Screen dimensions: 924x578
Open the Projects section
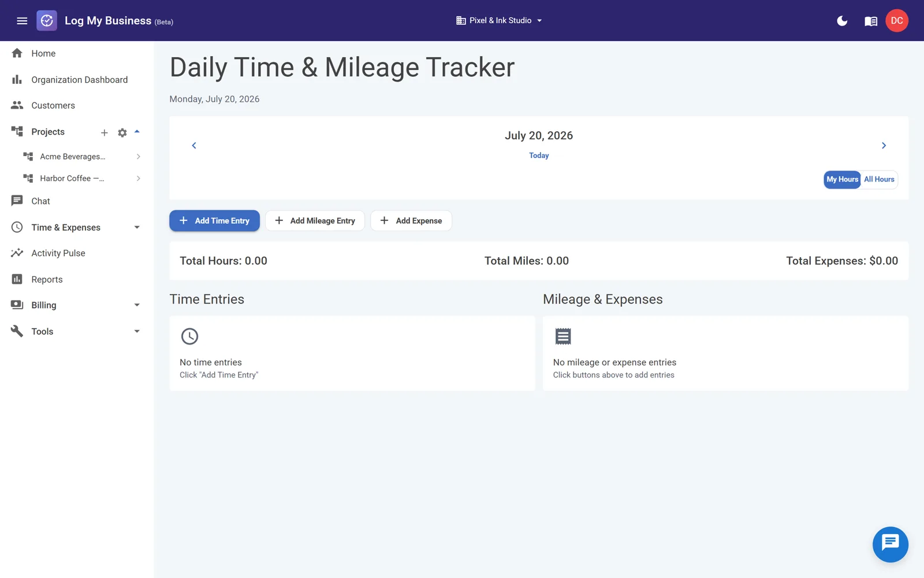pos(48,132)
